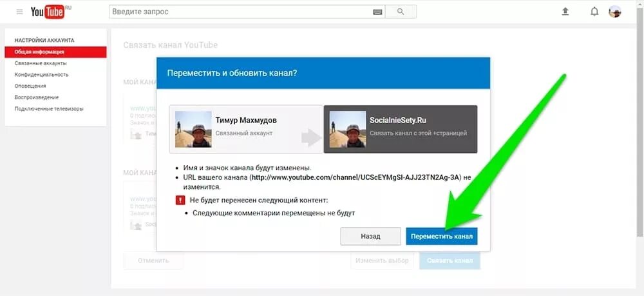644x296 pixels.
Task: Open the on-screen keyboard icon in search
Action: point(377,12)
